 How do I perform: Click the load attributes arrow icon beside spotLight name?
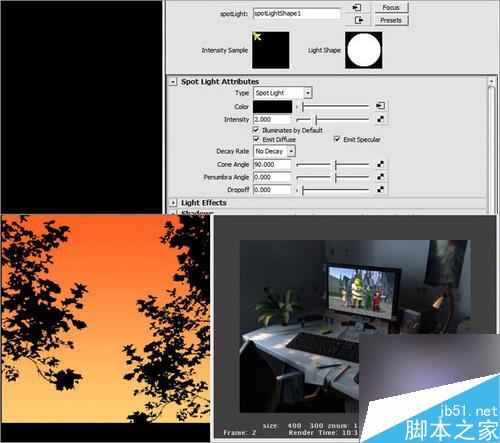357,7
